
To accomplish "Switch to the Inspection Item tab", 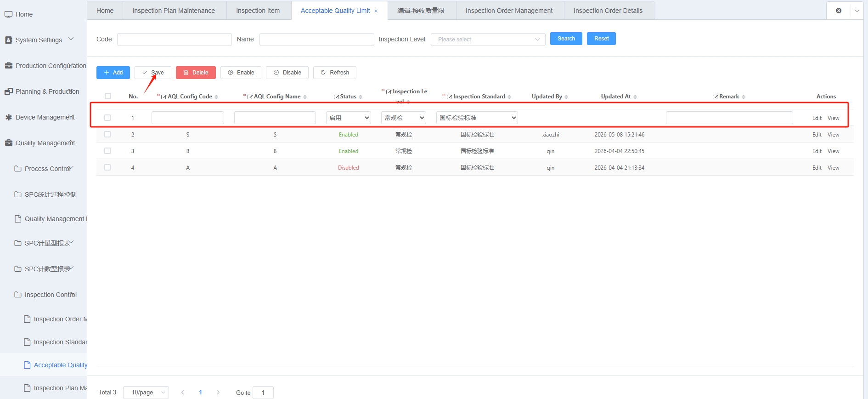I will [x=258, y=11].
